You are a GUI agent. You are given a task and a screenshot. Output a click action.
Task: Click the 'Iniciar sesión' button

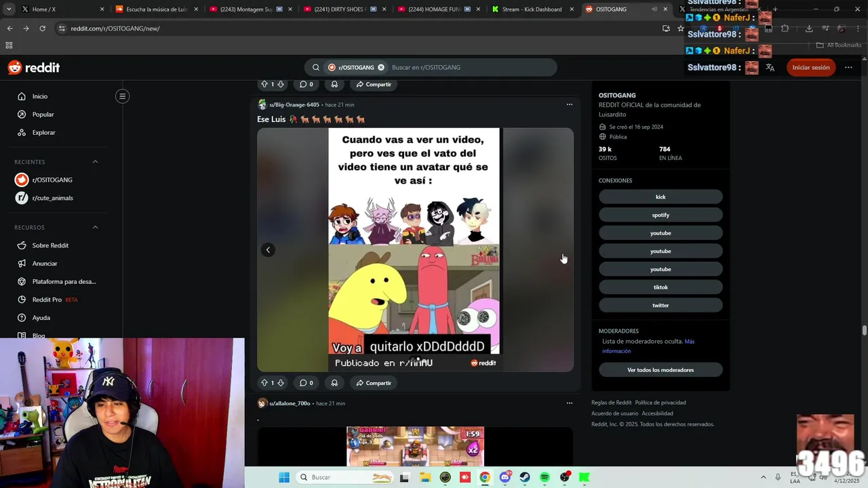811,67
